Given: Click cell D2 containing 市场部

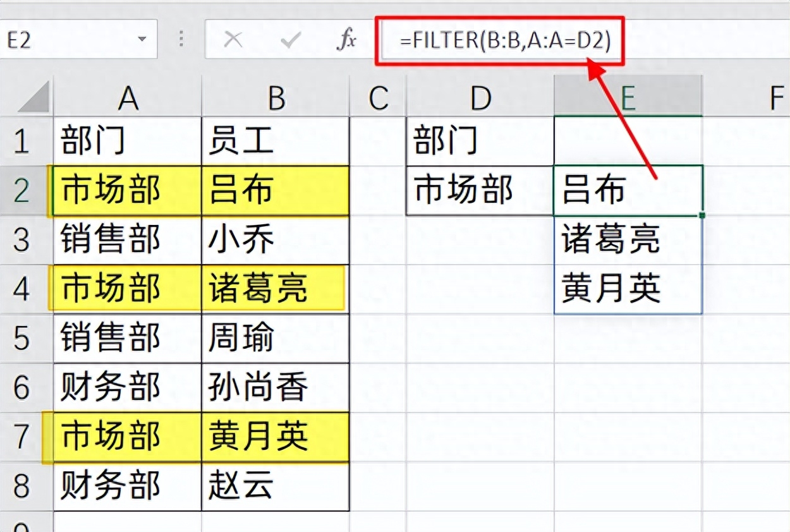Looking at the screenshot, I should coord(480,190).
